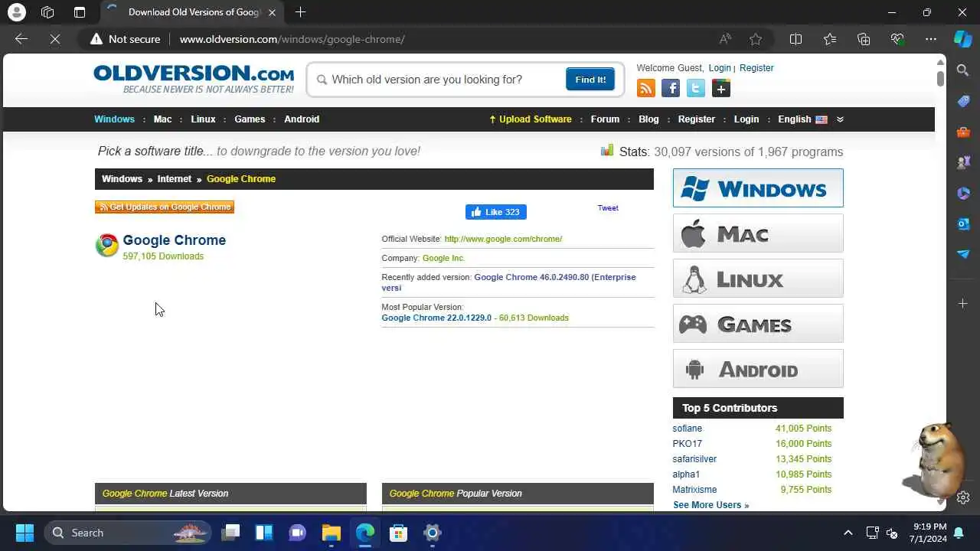980x551 pixels.
Task: Open Microsoft Store from taskbar
Action: click(x=398, y=533)
